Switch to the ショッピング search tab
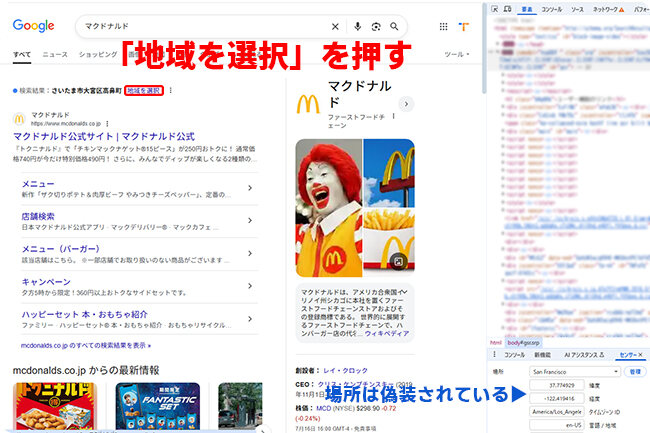The image size is (650, 433). [98, 54]
